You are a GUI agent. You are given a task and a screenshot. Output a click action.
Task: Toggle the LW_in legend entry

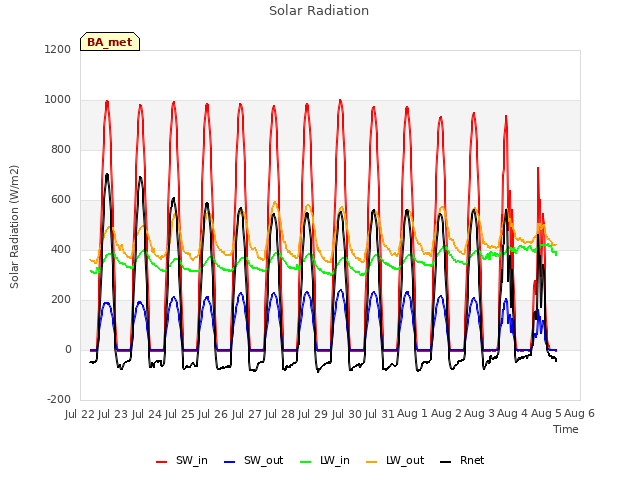325,460
